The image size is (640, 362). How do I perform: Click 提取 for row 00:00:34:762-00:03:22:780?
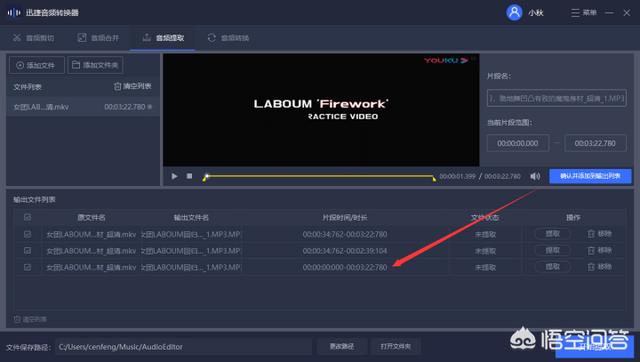(553, 234)
